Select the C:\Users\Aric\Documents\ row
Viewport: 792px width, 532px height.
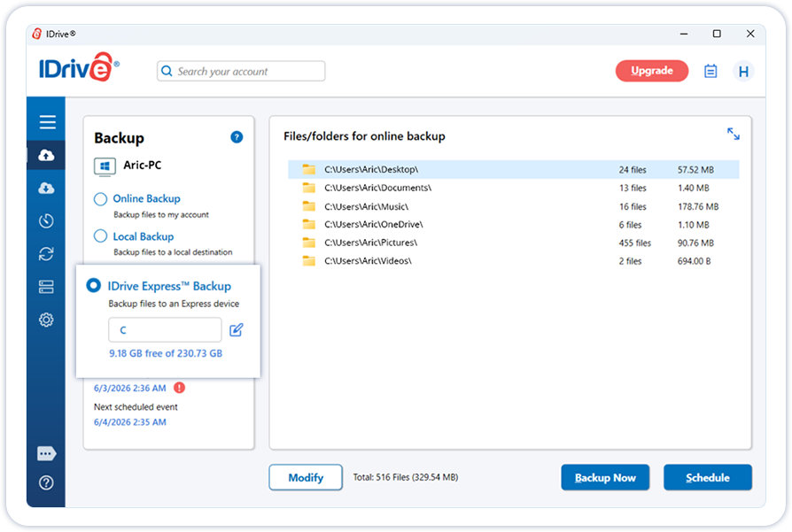(x=514, y=188)
